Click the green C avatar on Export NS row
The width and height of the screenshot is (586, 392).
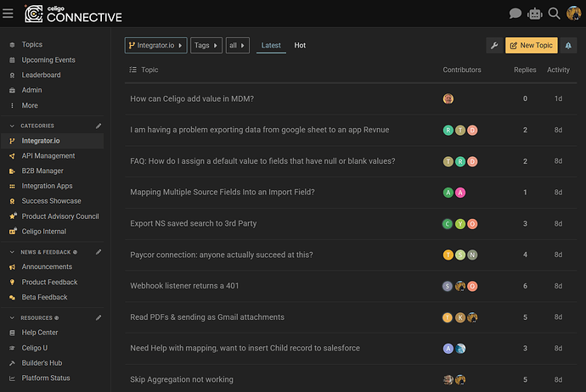pos(448,224)
